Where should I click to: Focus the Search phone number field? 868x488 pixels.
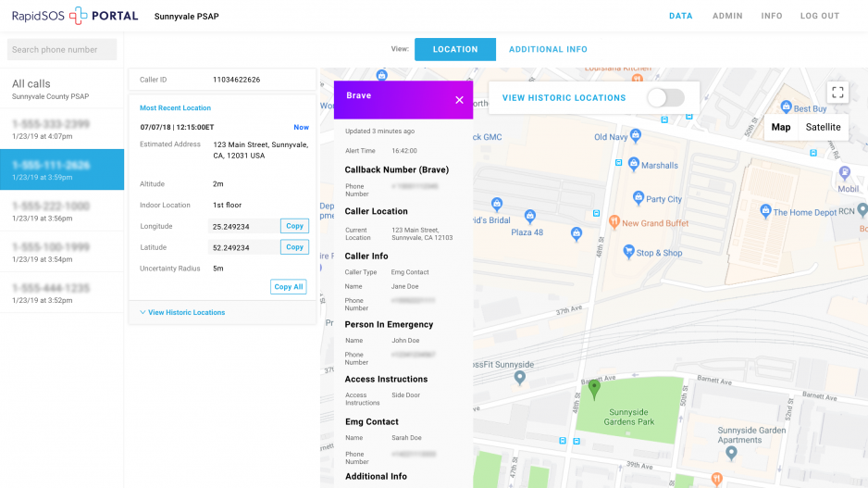point(62,49)
